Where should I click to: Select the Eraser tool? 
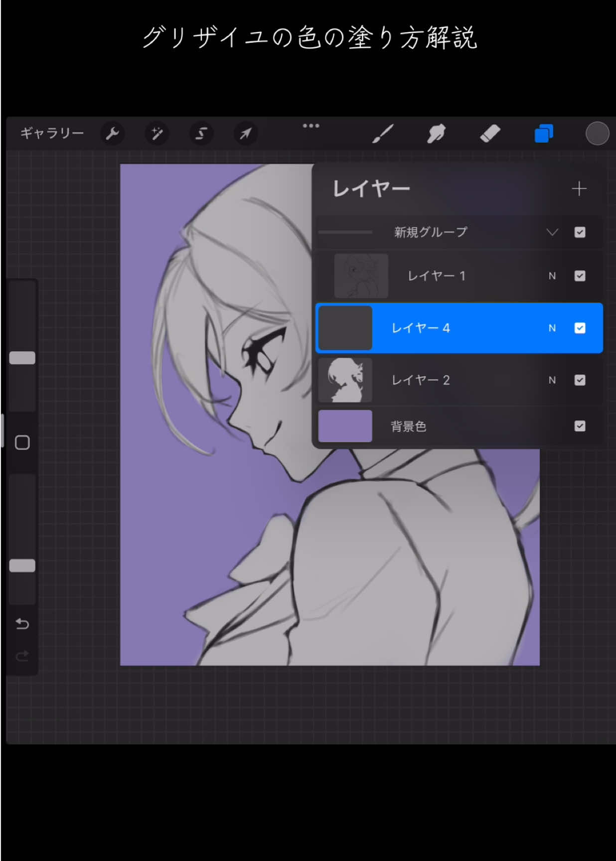point(490,134)
